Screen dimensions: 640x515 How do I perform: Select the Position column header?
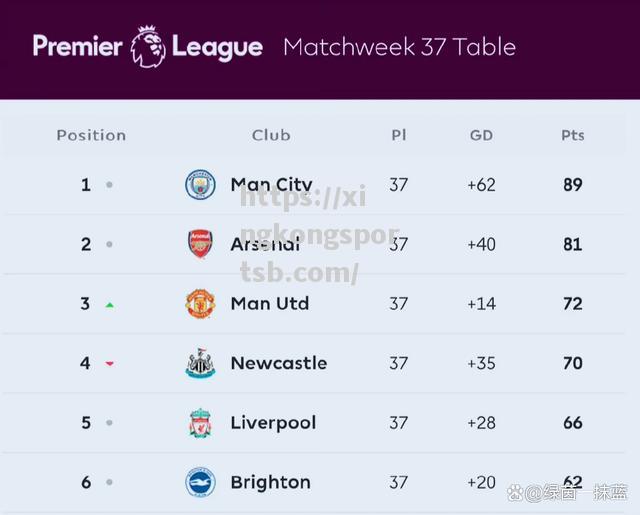(x=91, y=135)
